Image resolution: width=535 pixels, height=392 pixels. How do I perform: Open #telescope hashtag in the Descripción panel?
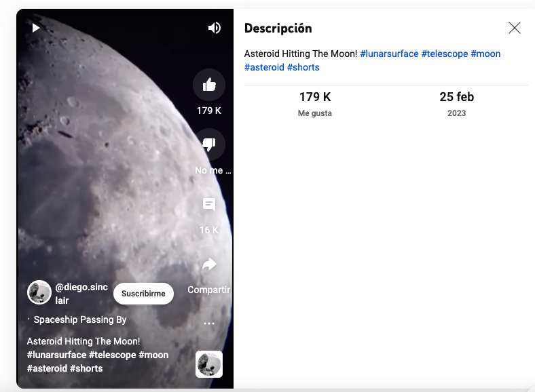pos(444,54)
